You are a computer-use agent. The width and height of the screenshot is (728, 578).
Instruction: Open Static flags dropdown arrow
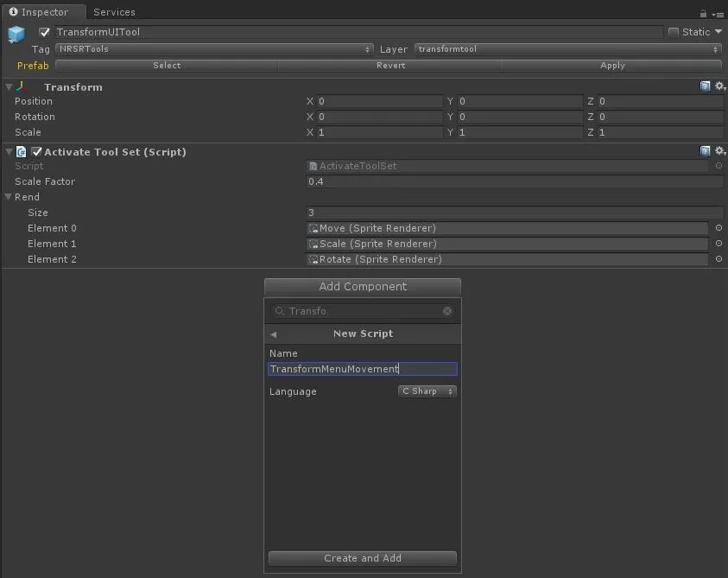pyautogui.click(x=719, y=32)
